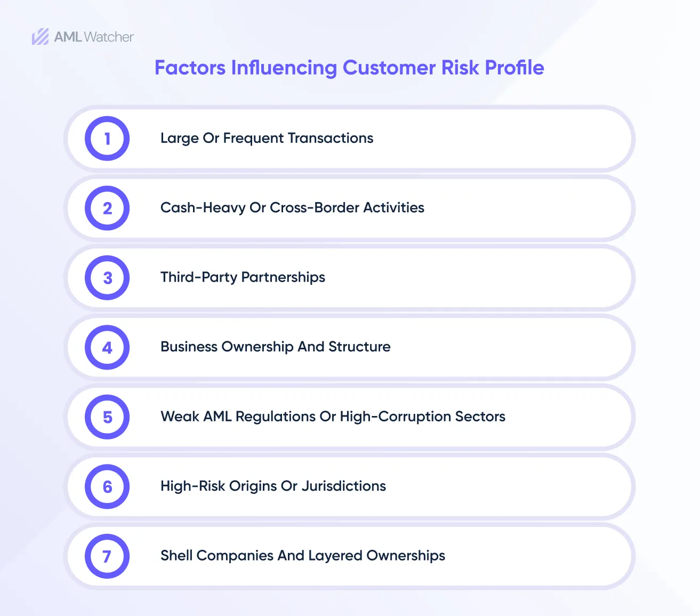Choose Third-Party Partnerships list item
The image size is (700, 616).
coord(243,277)
